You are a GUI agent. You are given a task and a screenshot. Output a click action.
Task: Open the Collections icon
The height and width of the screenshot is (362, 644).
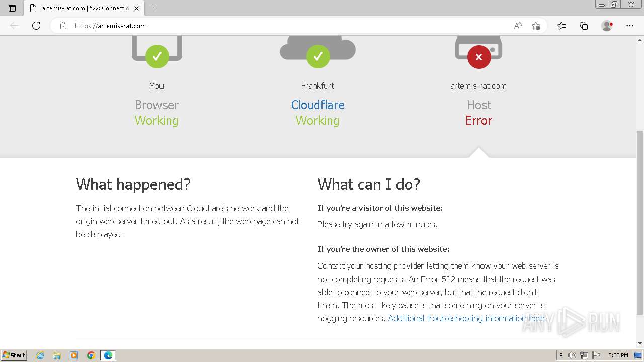pyautogui.click(x=584, y=26)
